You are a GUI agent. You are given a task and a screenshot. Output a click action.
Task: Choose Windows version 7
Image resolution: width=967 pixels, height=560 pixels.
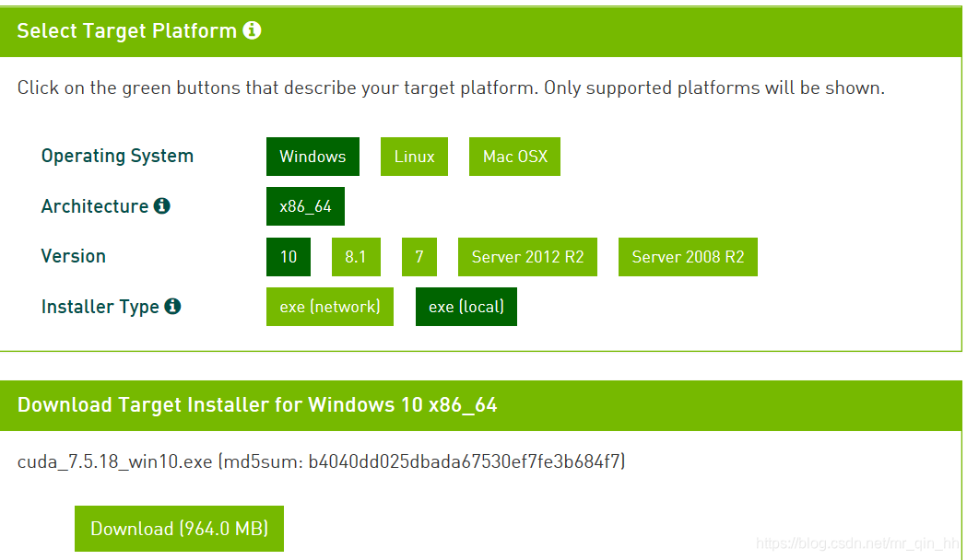coord(419,257)
